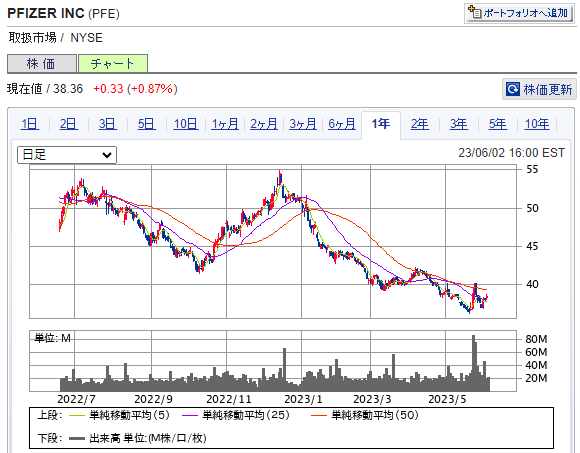
Task: Click the 2022/11 axis label
Action: pyautogui.click(x=229, y=399)
